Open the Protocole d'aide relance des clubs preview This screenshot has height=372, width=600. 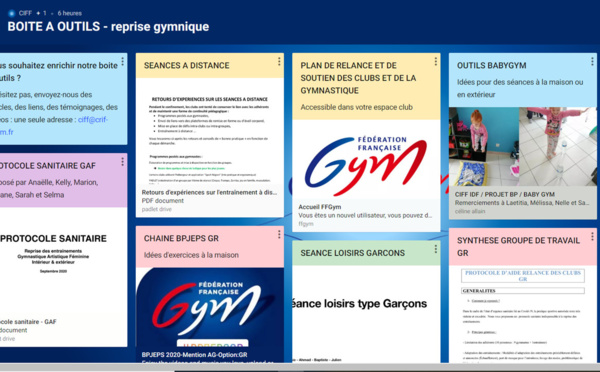click(x=523, y=315)
